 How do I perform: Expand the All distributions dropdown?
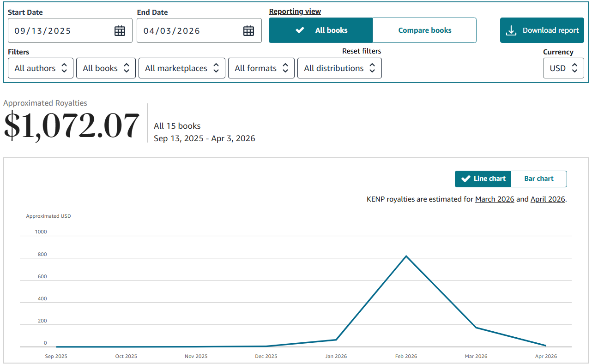[x=339, y=68]
